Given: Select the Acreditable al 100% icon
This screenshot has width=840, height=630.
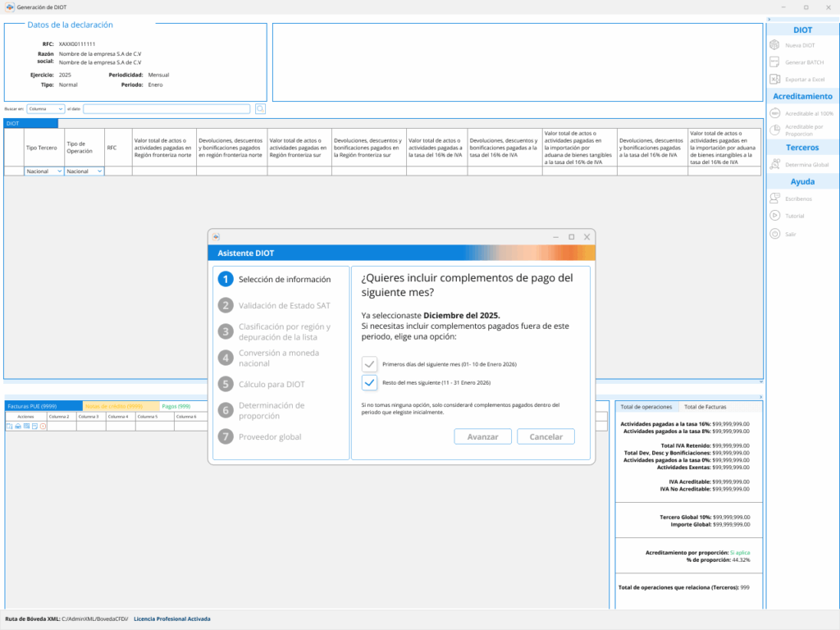Looking at the screenshot, I should [x=774, y=113].
